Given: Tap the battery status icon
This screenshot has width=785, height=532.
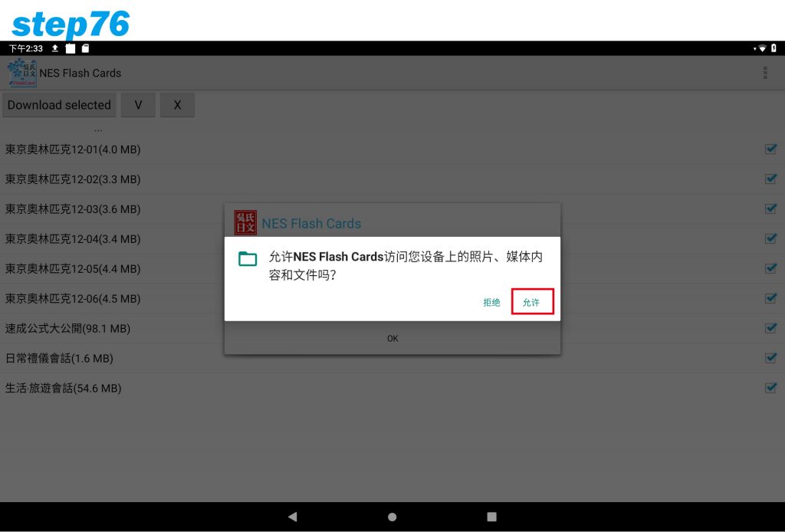Looking at the screenshot, I should (774, 48).
